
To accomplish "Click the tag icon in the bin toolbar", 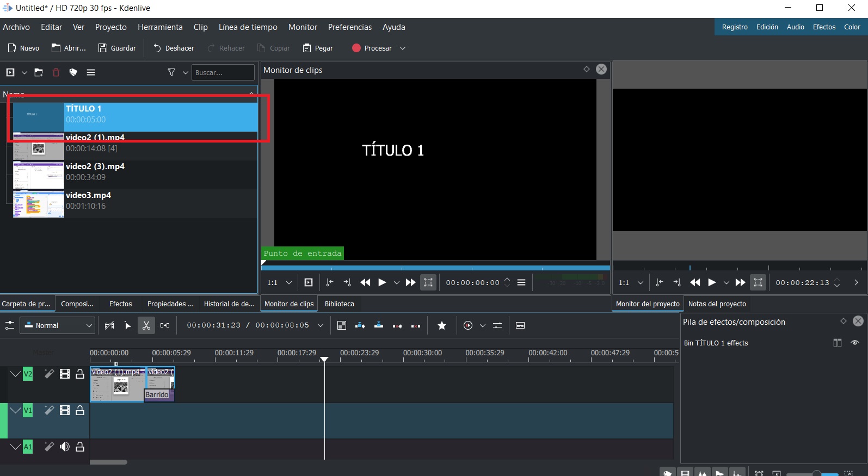I will (73, 72).
